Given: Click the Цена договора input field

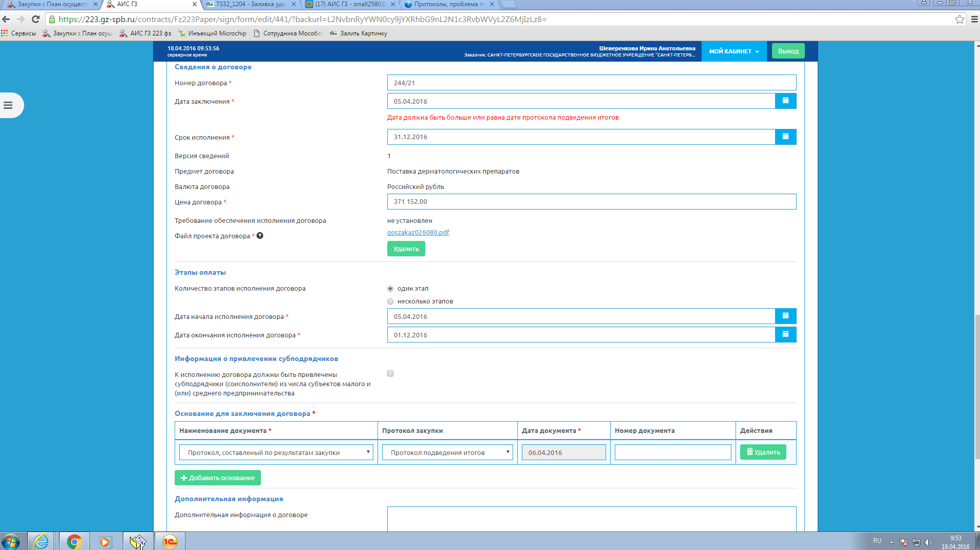Looking at the screenshot, I should coord(592,202).
